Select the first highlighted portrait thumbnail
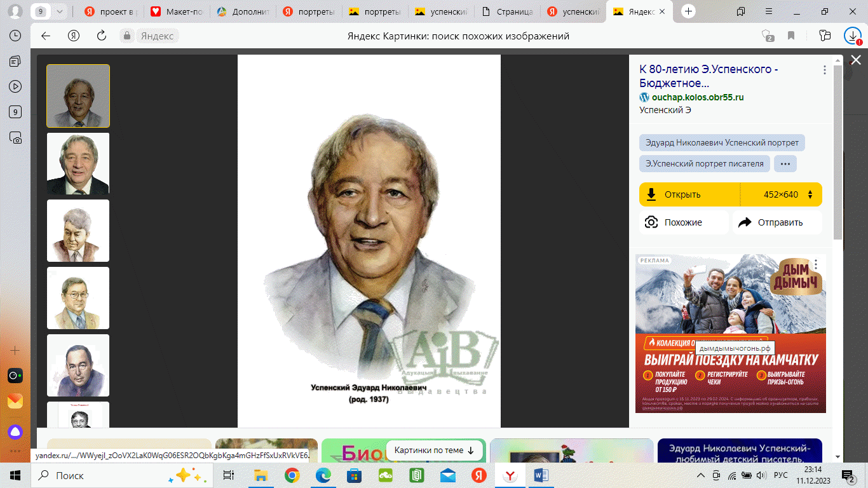The height and width of the screenshot is (488, 868). 78,96
